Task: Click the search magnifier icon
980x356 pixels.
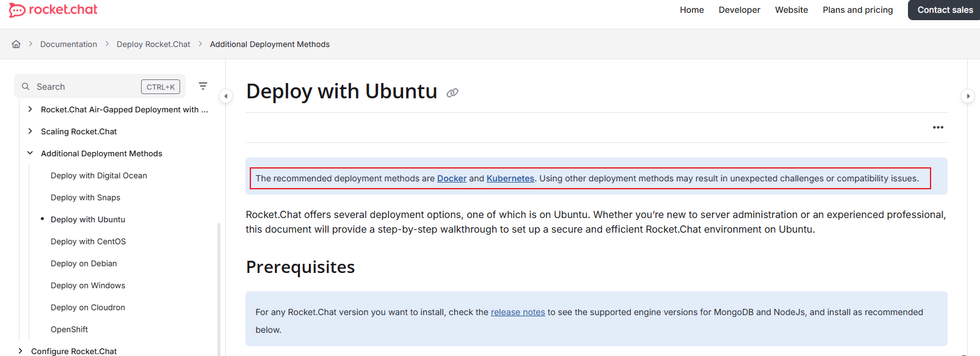Action: 26,87
